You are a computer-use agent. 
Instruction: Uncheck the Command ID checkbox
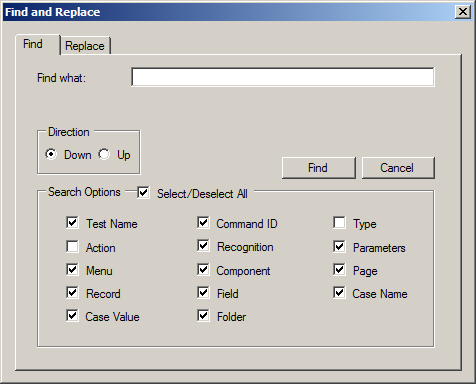click(x=203, y=223)
